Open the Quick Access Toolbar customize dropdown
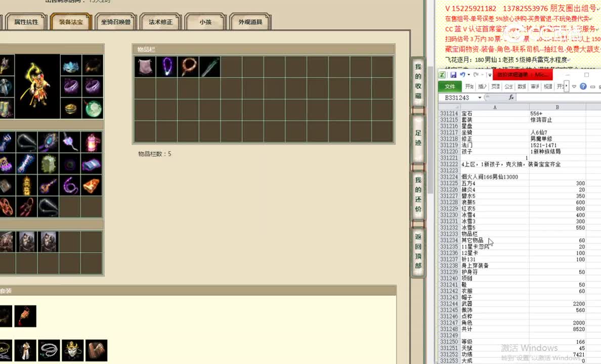 tap(489, 75)
